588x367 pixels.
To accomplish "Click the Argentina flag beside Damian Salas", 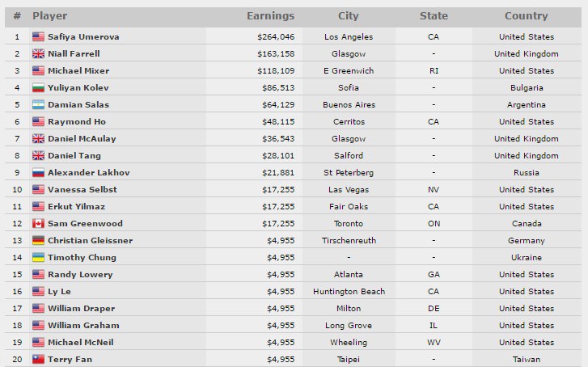I will click(38, 105).
